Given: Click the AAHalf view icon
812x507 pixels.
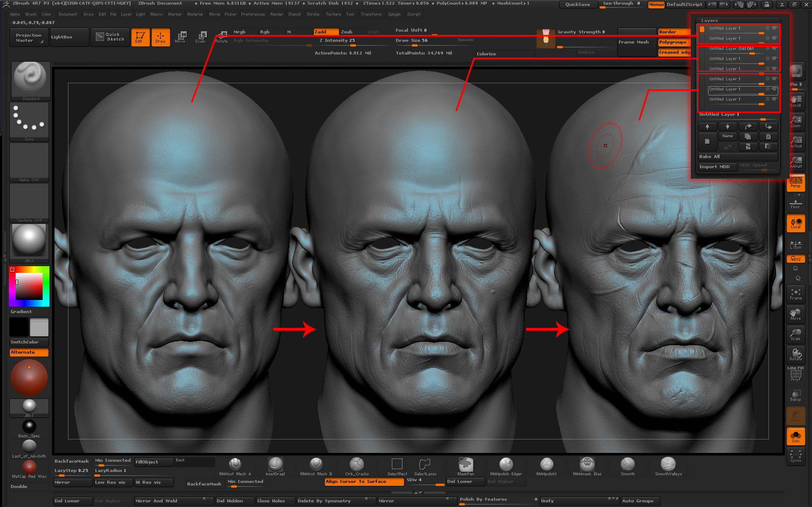Looking at the screenshot, I should click(x=796, y=162).
